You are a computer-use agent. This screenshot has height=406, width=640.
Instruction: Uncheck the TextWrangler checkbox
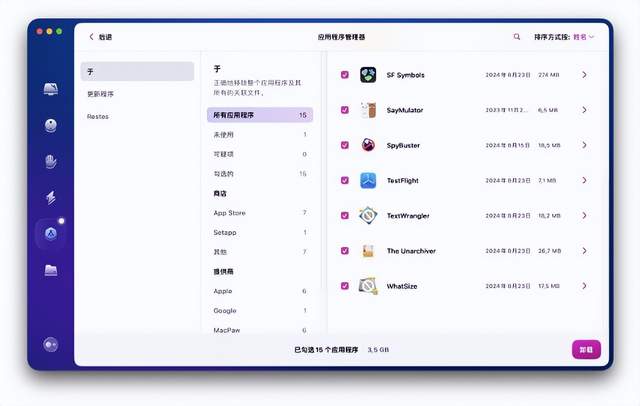tap(344, 215)
